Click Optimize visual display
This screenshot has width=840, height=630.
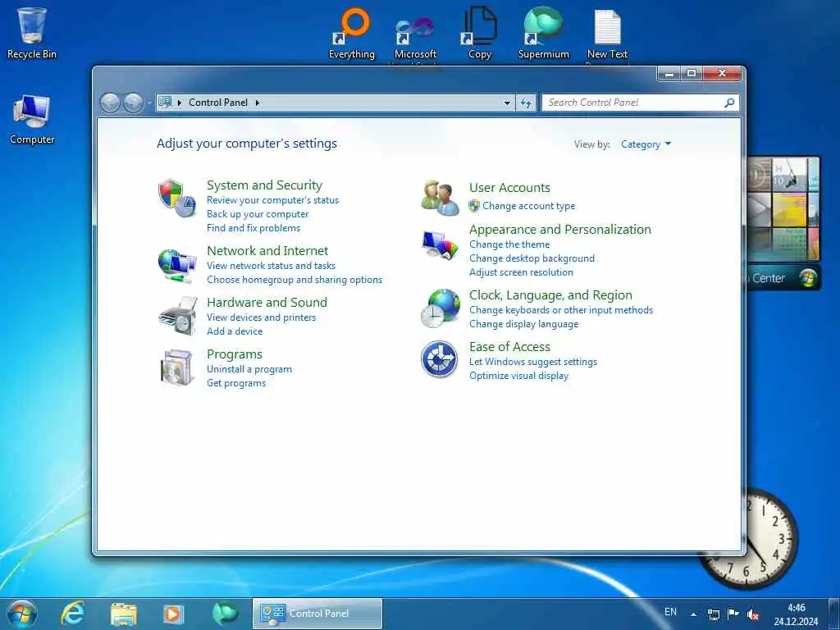pyautogui.click(x=519, y=376)
